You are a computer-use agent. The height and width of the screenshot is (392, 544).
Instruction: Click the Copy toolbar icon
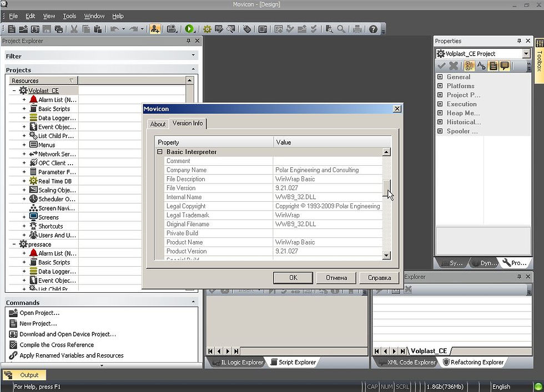point(86,29)
